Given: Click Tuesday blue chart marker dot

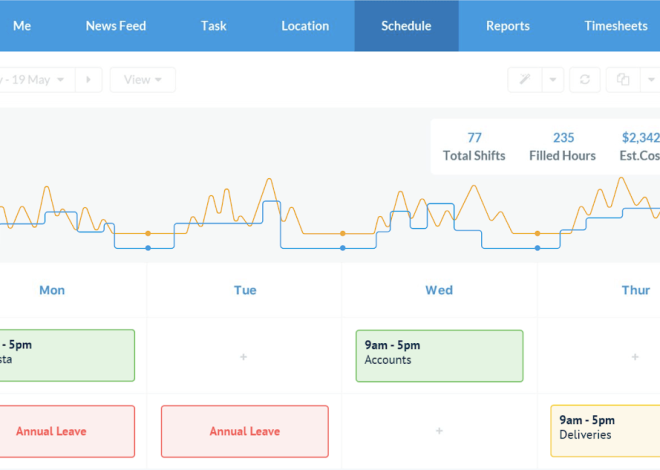Looking at the screenshot, I should pos(343,248).
